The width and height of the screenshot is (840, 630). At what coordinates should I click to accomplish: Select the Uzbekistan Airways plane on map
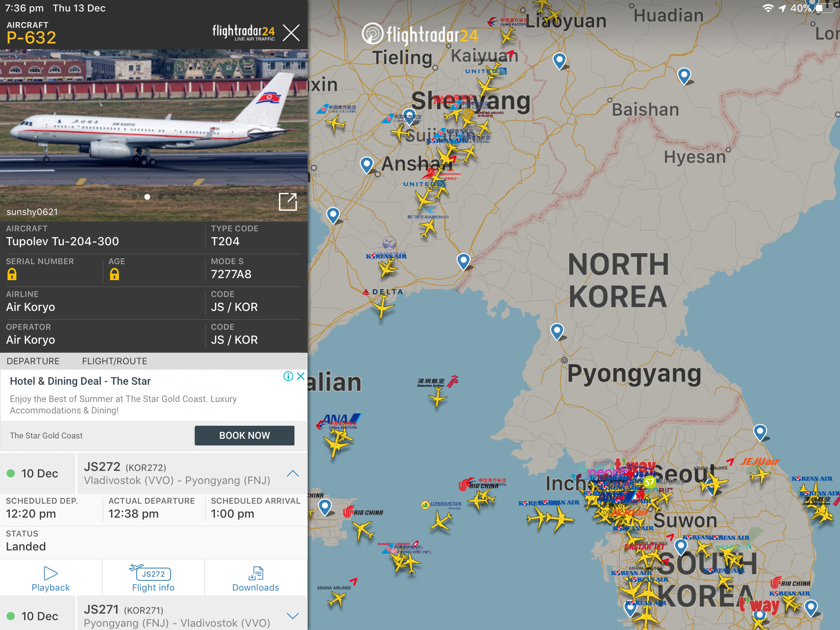click(x=441, y=521)
